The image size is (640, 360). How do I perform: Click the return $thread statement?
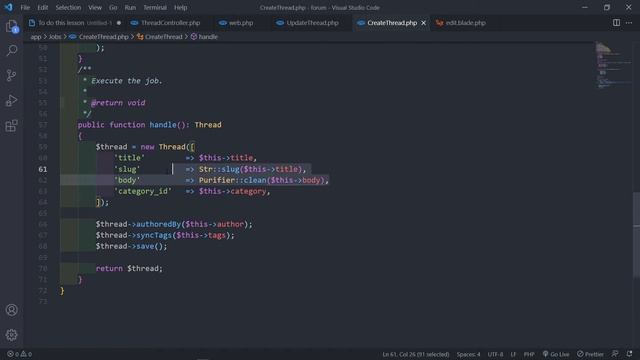pos(129,268)
